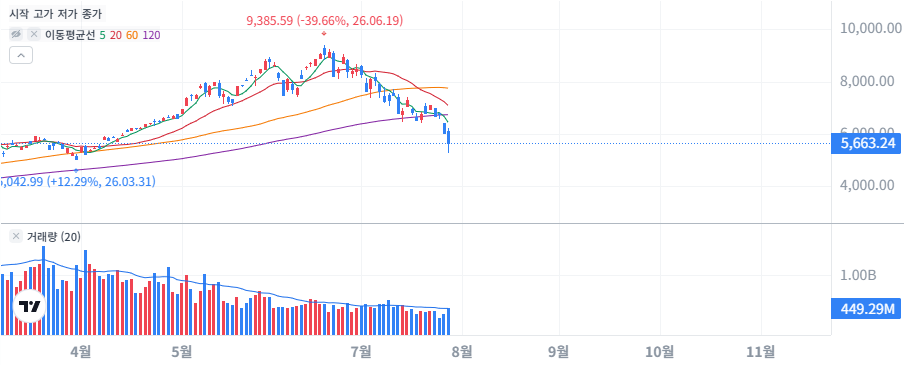Select the red 20-day moving average label

[115, 35]
